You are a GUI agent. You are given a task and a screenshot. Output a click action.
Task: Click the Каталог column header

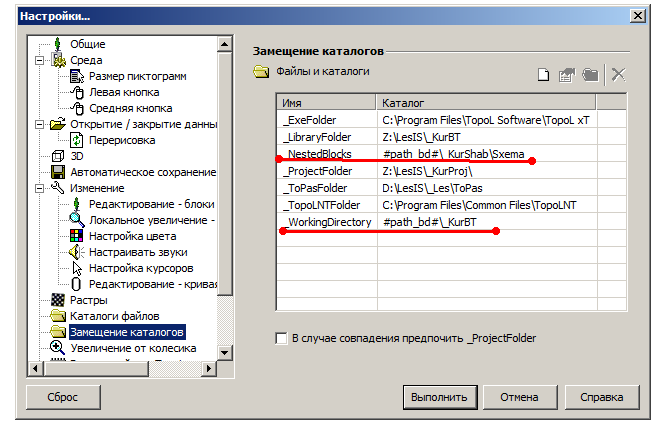point(486,103)
